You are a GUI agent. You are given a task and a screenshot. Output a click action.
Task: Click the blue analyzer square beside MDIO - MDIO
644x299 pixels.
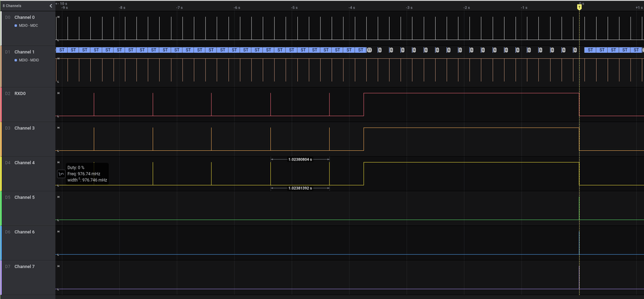16,61
